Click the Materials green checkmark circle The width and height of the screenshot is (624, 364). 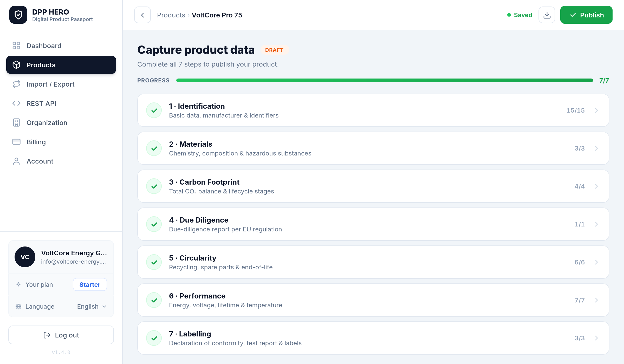154,148
